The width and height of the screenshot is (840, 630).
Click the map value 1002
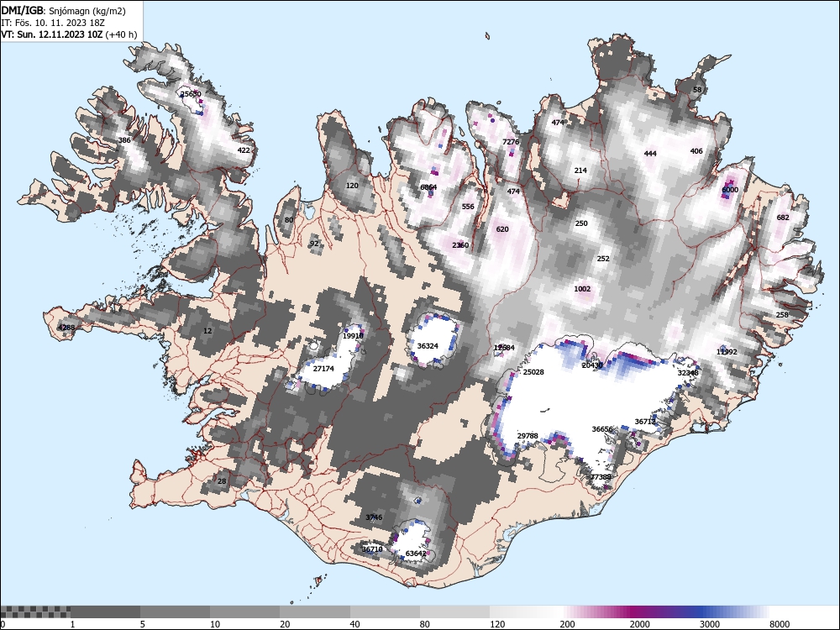point(582,289)
